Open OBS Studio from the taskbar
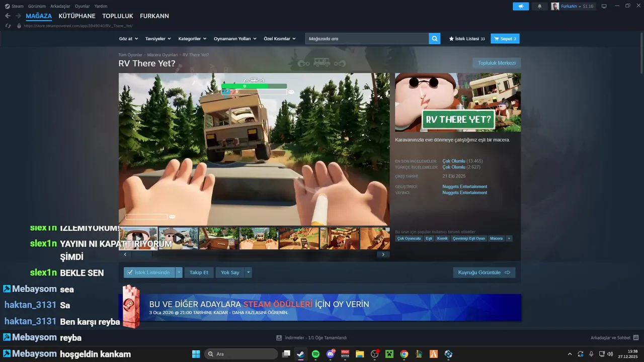Screen dimensions: 644x362 [x=374, y=354]
